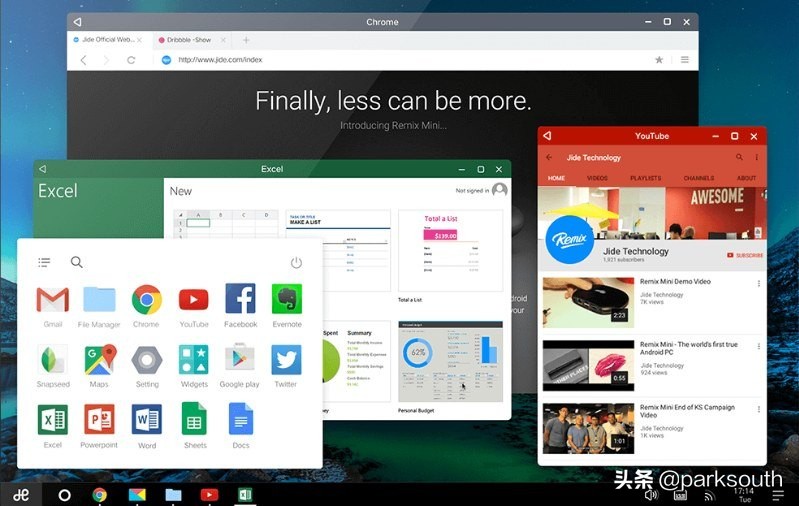This screenshot has width=799, height=506.
Task: Click the launcher search magnifier
Action: (x=76, y=262)
